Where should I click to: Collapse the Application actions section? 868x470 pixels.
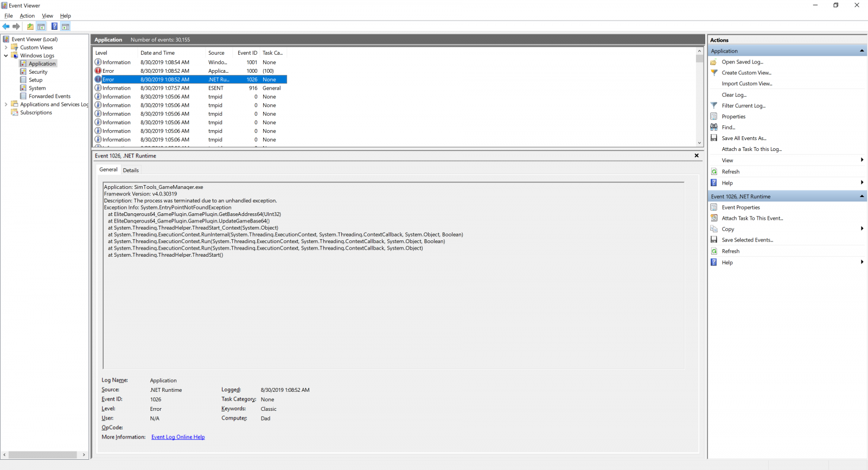861,51
